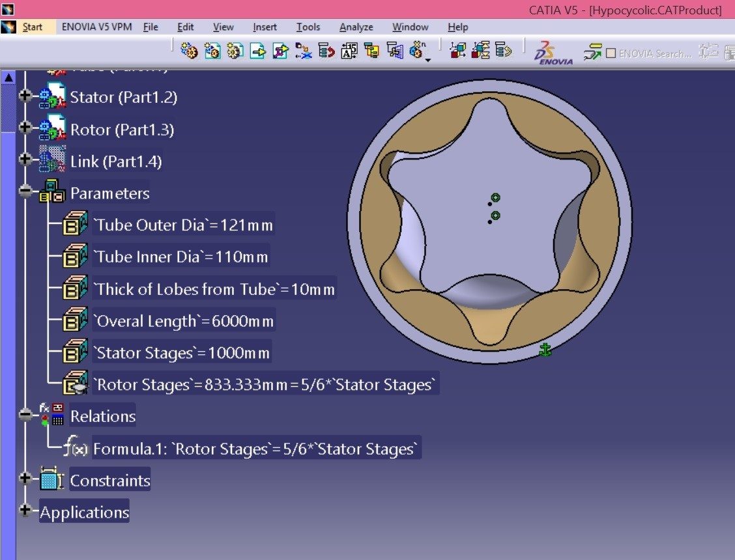735x560 pixels.
Task: Select Rotor (Part1.3) in the tree
Action: (x=122, y=130)
